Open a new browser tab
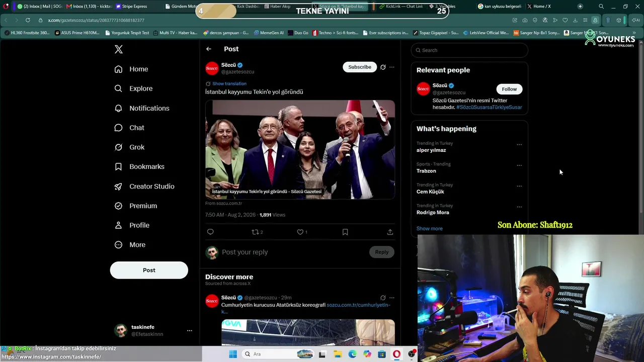Viewport: 644px width, 362px height. pyautogui.click(x=580, y=7)
